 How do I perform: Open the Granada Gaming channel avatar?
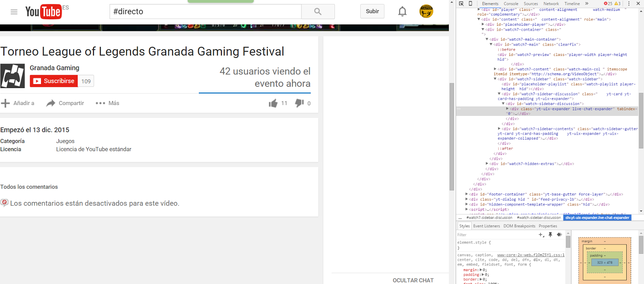(12, 76)
